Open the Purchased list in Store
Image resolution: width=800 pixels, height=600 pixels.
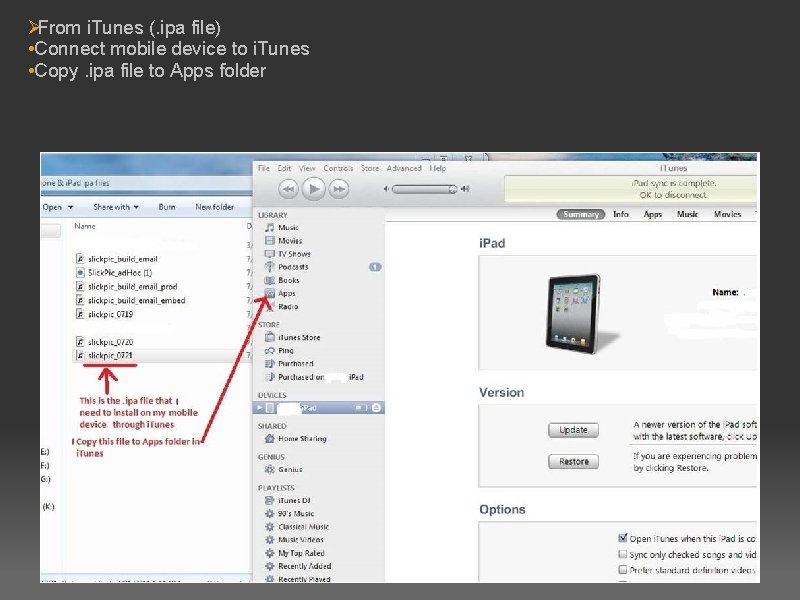click(295, 364)
